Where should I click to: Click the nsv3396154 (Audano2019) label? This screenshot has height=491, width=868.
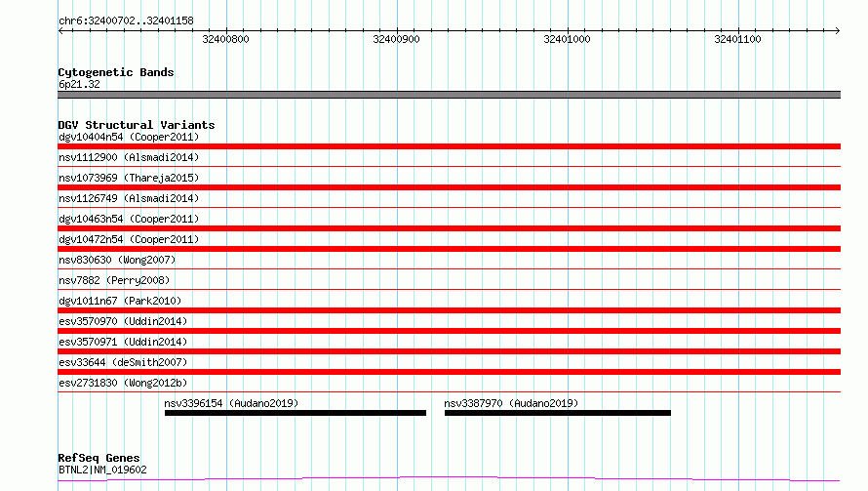point(231,403)
